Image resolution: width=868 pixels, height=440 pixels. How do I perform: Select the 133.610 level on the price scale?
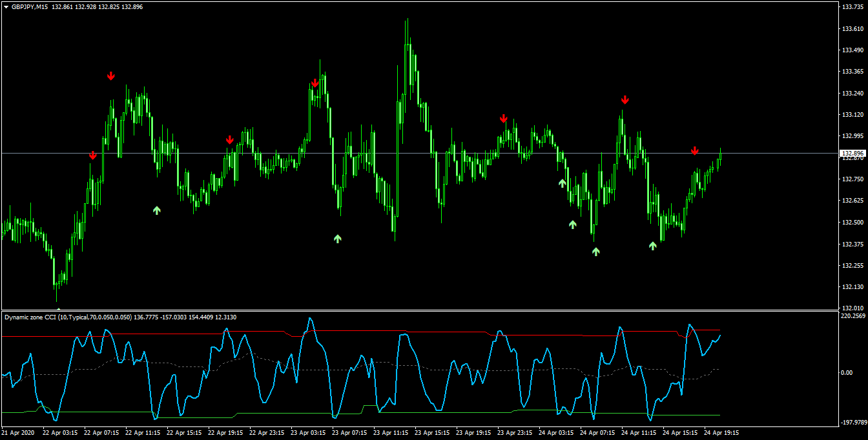click(x=853, y=29)
